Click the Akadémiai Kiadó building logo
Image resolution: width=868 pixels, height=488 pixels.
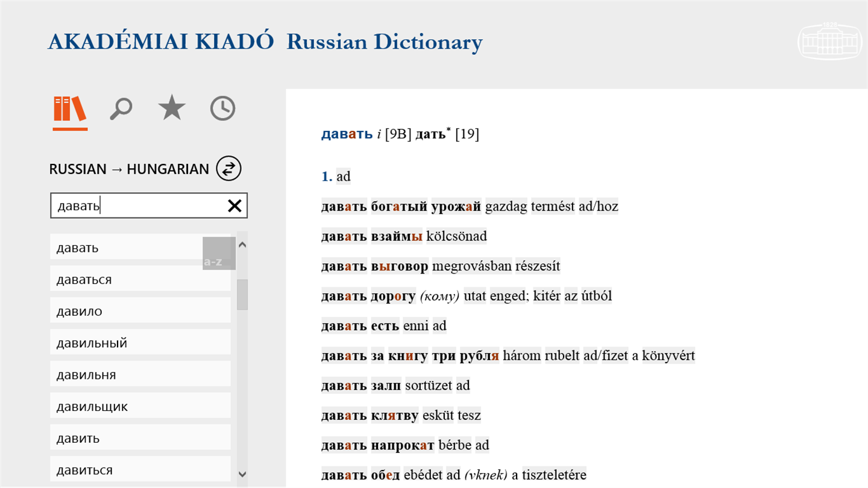(829, 42)
